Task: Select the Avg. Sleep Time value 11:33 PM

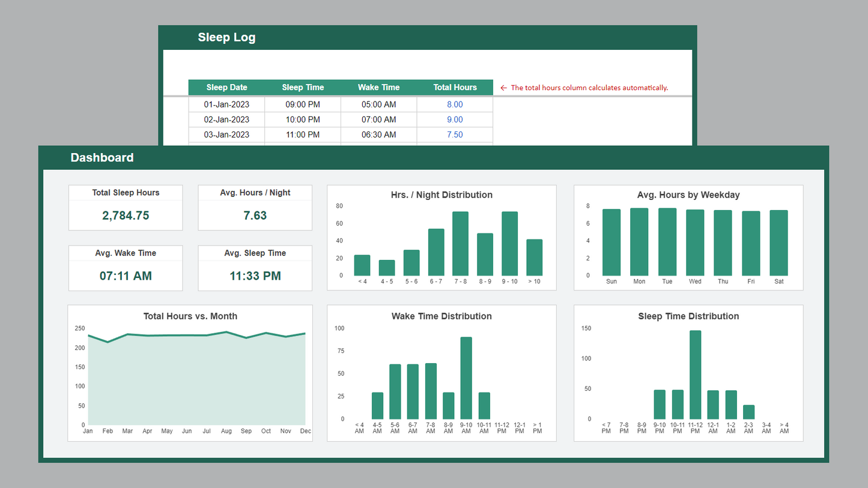Action: coord(255,276)
